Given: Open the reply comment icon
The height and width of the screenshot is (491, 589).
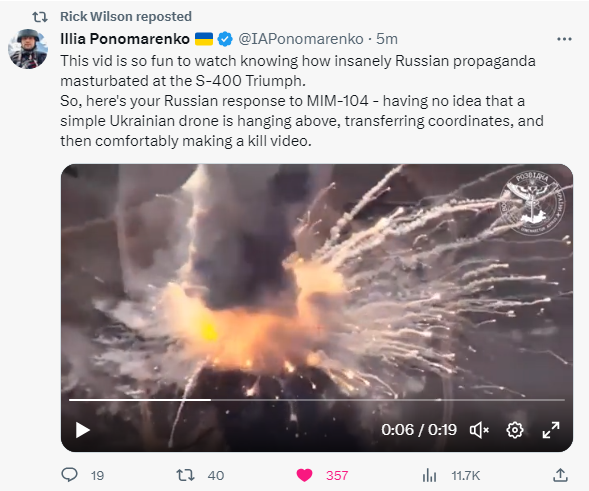Looking at the screenshot, I should [x=69, y=475].
